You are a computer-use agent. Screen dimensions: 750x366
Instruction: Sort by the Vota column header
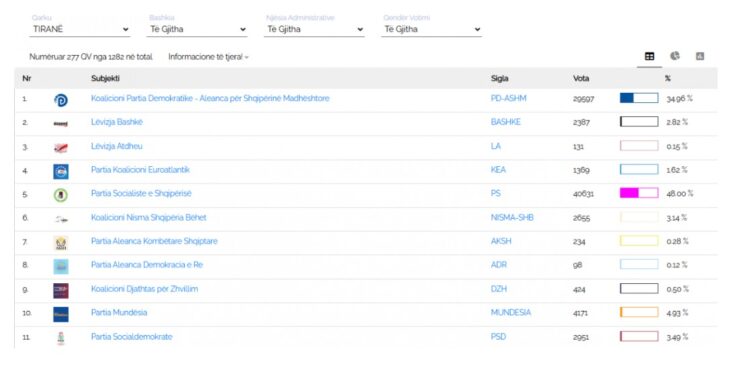click(x=581, y=78)
